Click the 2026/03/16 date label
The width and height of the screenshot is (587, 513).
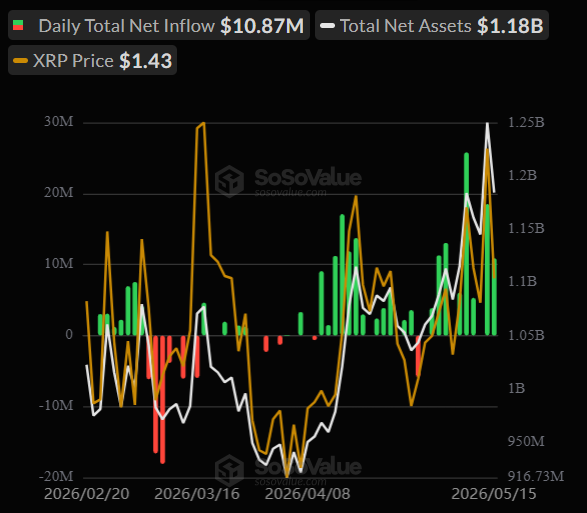tap(197, 494)
